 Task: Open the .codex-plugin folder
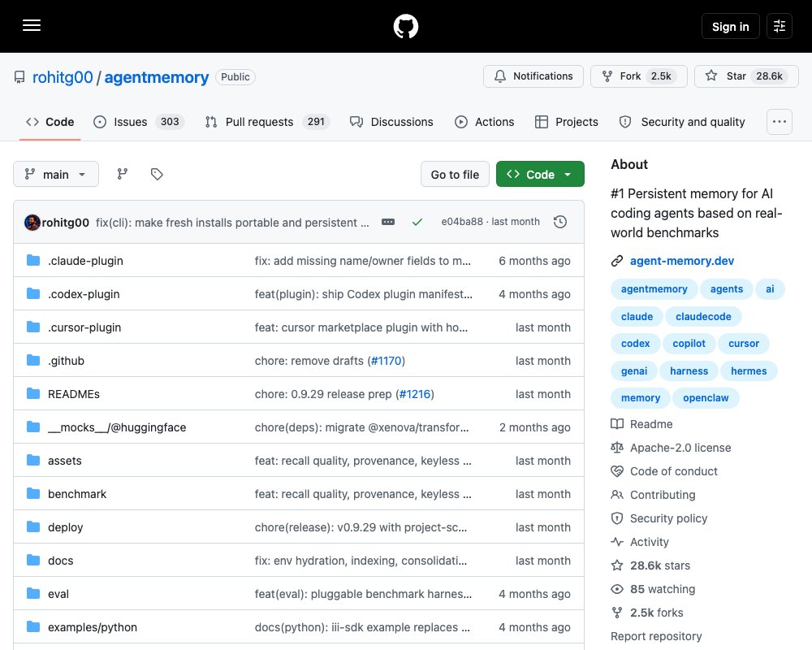pyautogui.click(x=84, y=294)
